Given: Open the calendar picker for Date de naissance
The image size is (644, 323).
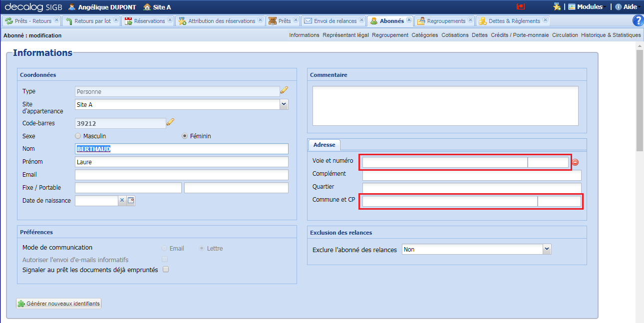Looking at the screenshot, I should 131,200.
